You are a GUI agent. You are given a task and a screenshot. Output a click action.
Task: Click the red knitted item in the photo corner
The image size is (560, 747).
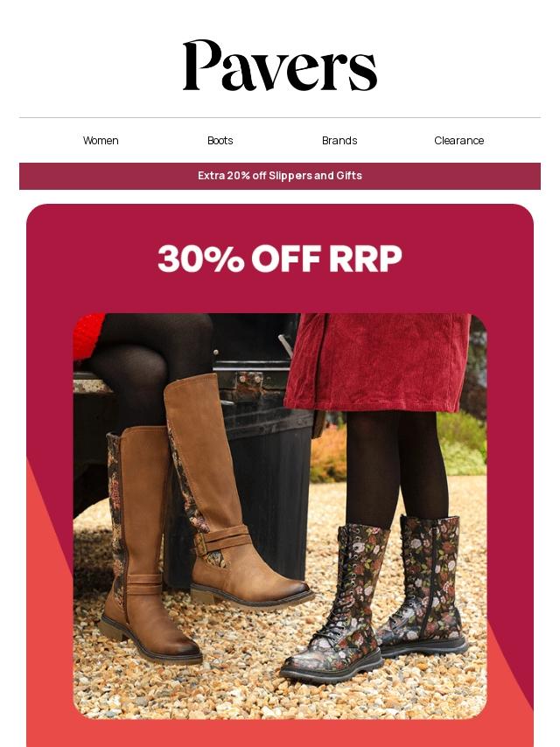[88, 335]
